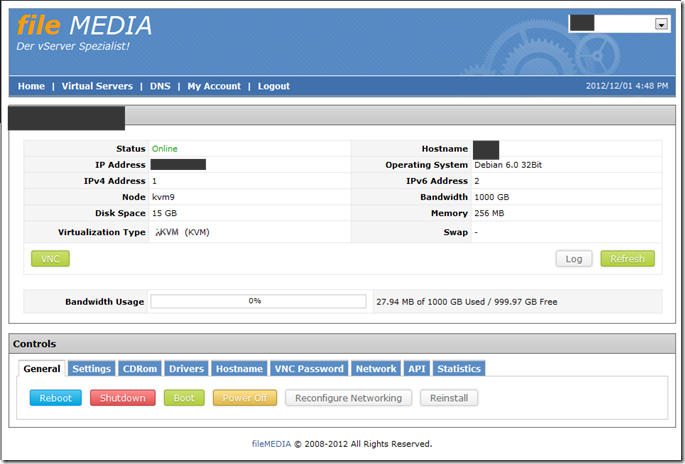Viewport: 685px width, 464px height.
Task: Click the blue Reboot button
Action: click(x=55, y=398)
